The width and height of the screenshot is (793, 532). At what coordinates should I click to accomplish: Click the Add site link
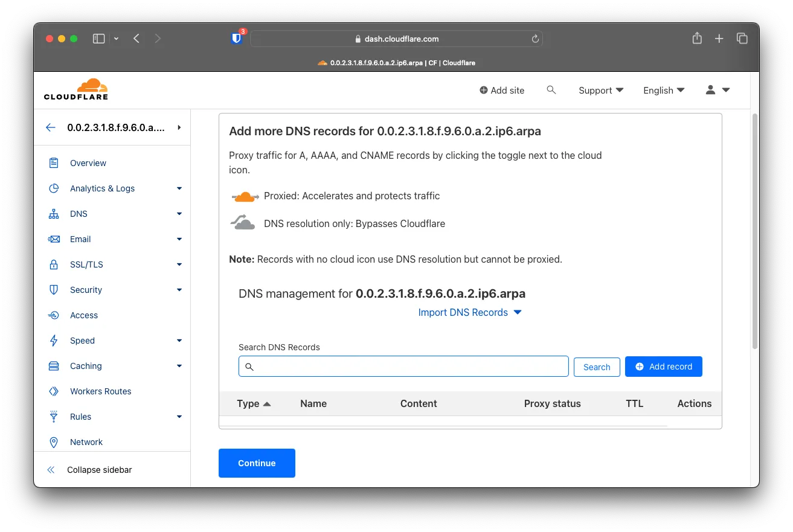(x=501, y=90)
